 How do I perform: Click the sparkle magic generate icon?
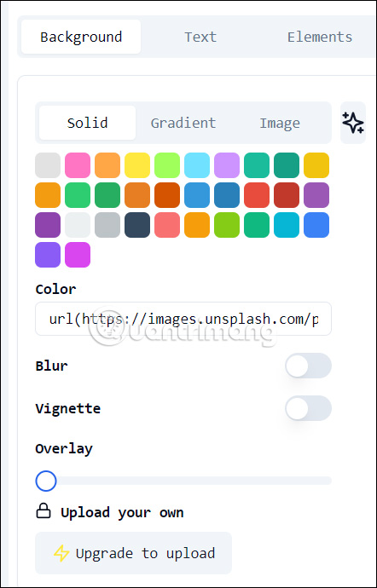[353, 123]
